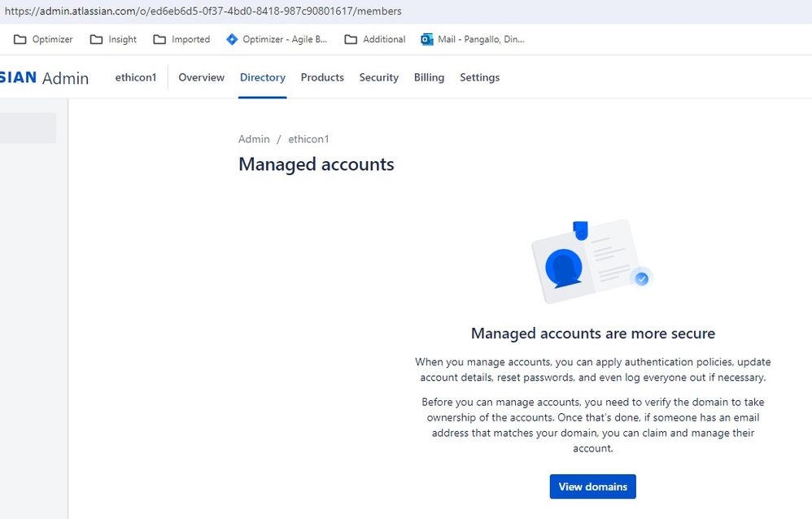Click the Admin breadcrumb link
The height and width of the screenshot is (519, 812).
tap(254, 139)
